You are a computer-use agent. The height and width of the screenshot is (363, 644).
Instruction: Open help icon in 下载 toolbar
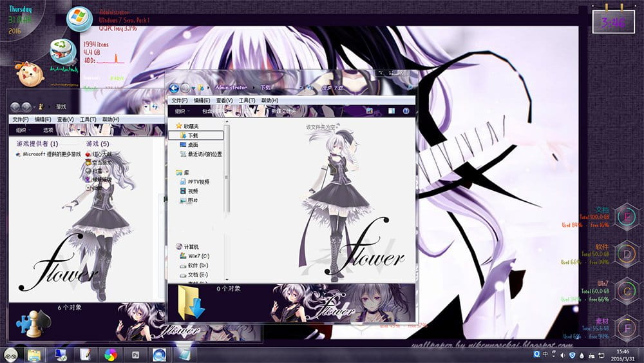click(406, 111)
